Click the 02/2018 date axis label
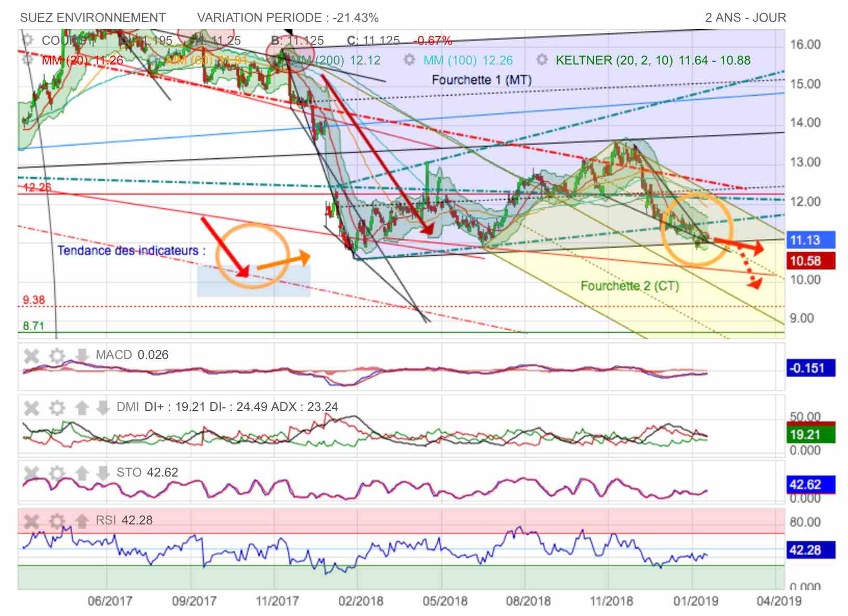Viewport: 848px width, 616px height. [361, 601]
